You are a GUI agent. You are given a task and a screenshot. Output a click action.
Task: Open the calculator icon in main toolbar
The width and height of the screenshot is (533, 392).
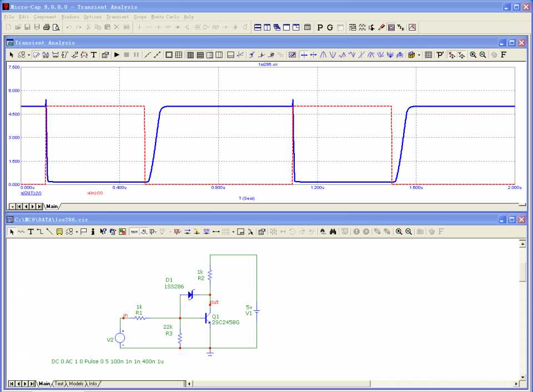click(x=307, y=27)
